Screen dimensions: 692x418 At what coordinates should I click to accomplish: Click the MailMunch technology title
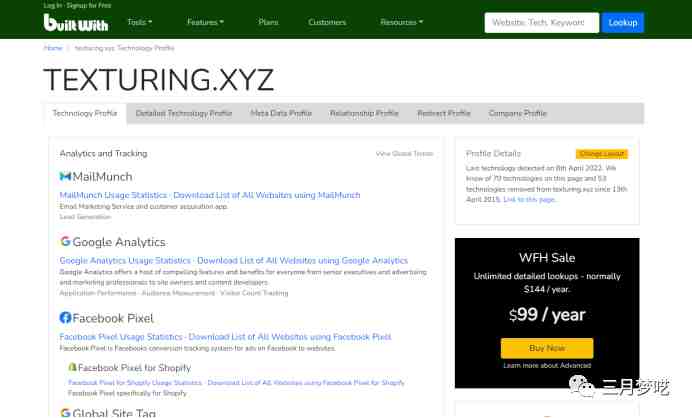click(x=102, y=177)
